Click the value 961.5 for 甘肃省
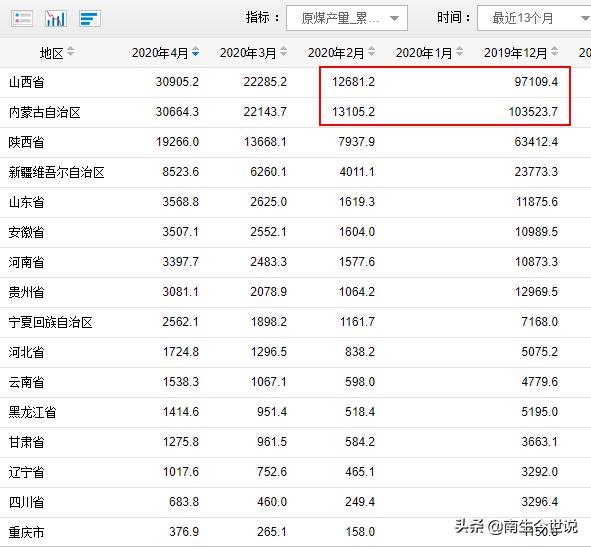591x547 pixels. [x=272, y=442]
